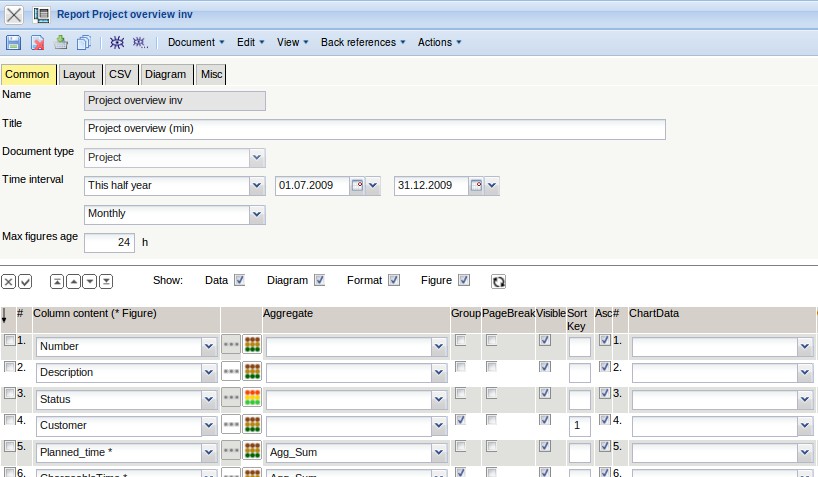
Task: Open the Monthly interval dropdown
Action: [x=257, y=214]
